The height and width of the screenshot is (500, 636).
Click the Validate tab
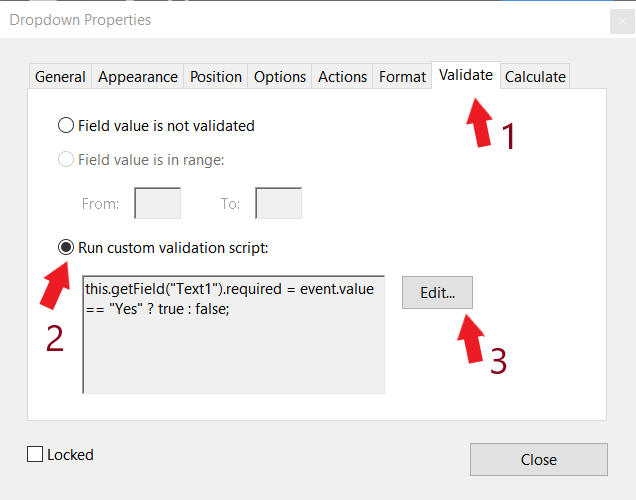pos(466,75)
